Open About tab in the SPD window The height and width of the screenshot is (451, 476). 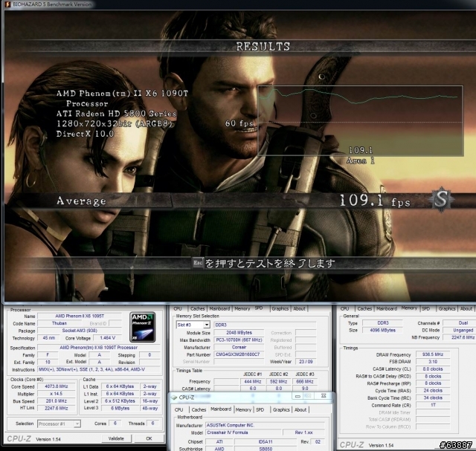(x=299, y=309)
